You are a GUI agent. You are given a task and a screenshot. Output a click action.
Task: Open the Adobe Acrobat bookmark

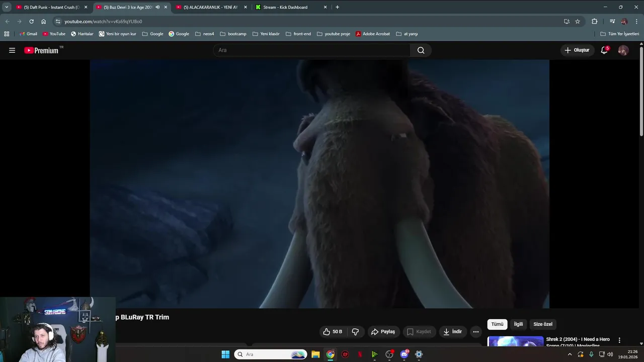(x=373, y=34)
